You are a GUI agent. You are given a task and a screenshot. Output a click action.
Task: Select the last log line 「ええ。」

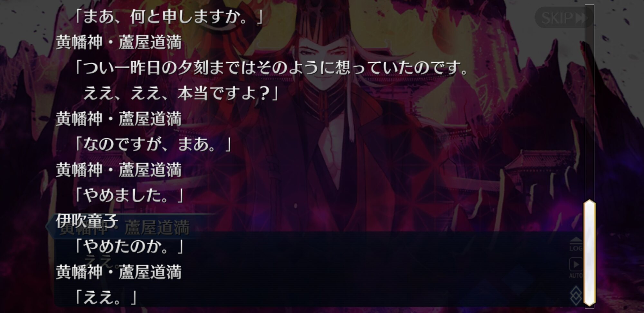(x=106, y=298)
